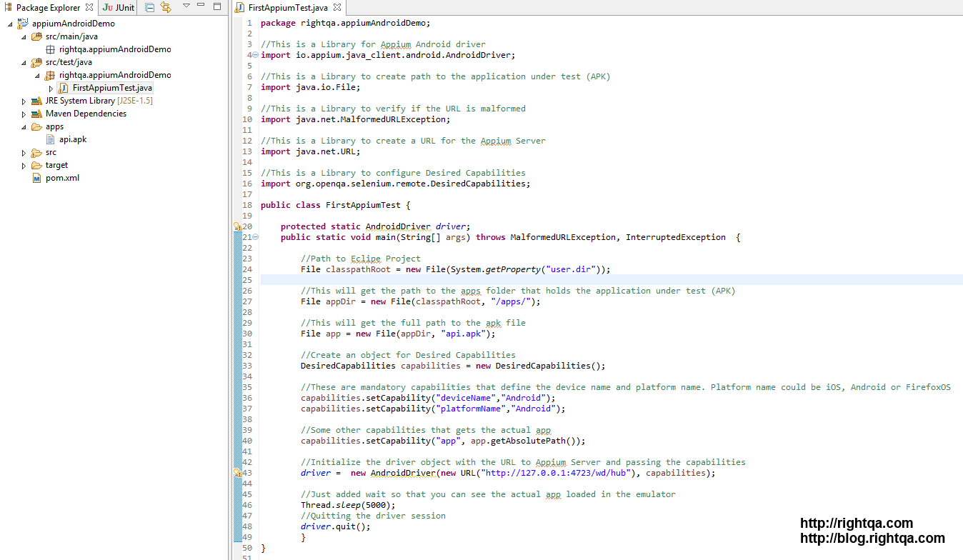The image size is (963, 560).
Task: Click the File classpathRoot line
Action: [456, 269]
